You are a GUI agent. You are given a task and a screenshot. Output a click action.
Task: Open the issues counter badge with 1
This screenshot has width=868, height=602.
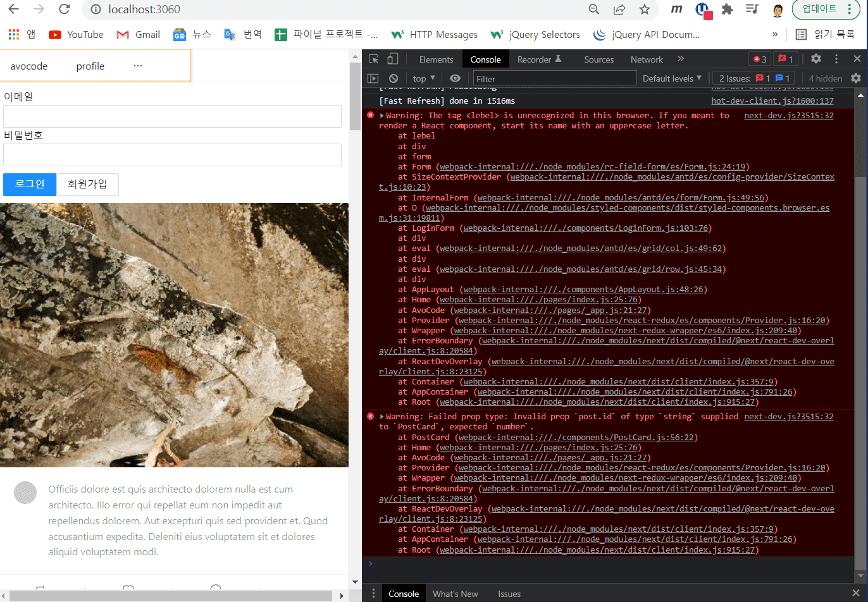(x=785, y=59)
